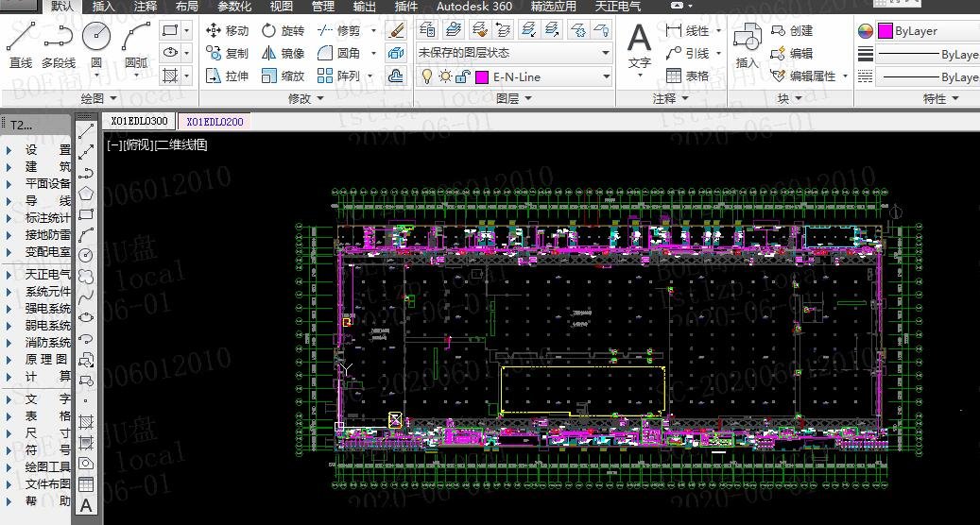Screen dimensions: 980x525
Task: Open the ByLayer lineweight selector
Action: [927, 55]
